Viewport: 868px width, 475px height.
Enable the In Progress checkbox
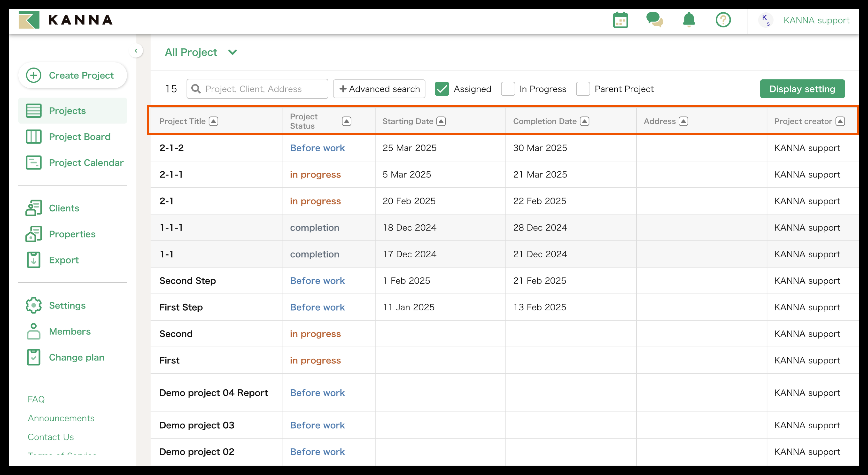tap(508, 89)
